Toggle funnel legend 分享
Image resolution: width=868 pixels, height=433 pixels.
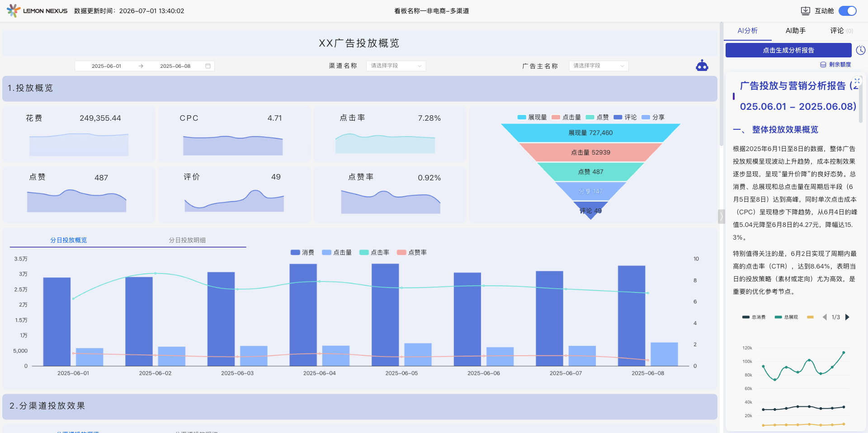click(653, 117)
